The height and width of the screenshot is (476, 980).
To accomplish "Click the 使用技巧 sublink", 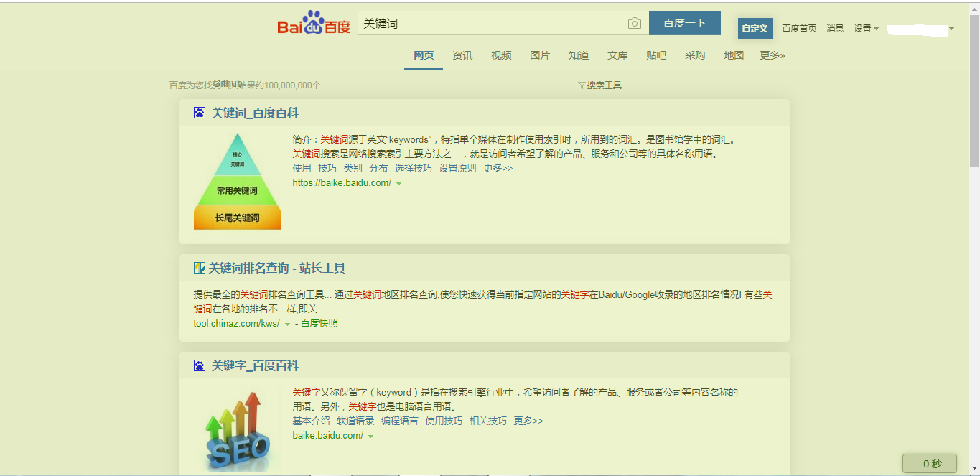I will tap(444, 421).
